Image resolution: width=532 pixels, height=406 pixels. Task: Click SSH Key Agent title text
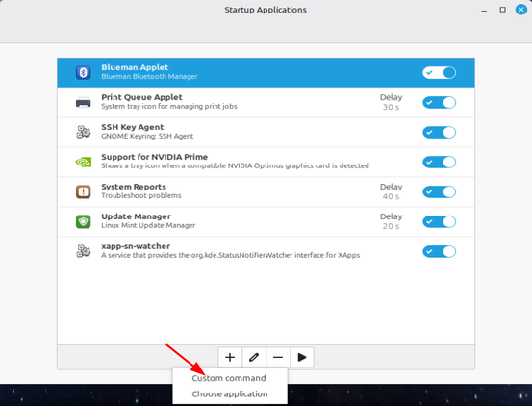[x=133, y=127]
